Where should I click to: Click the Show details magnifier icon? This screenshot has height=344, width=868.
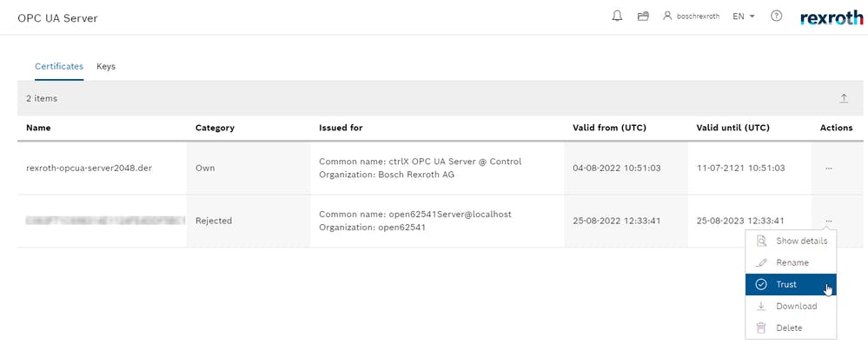(762, 241)
